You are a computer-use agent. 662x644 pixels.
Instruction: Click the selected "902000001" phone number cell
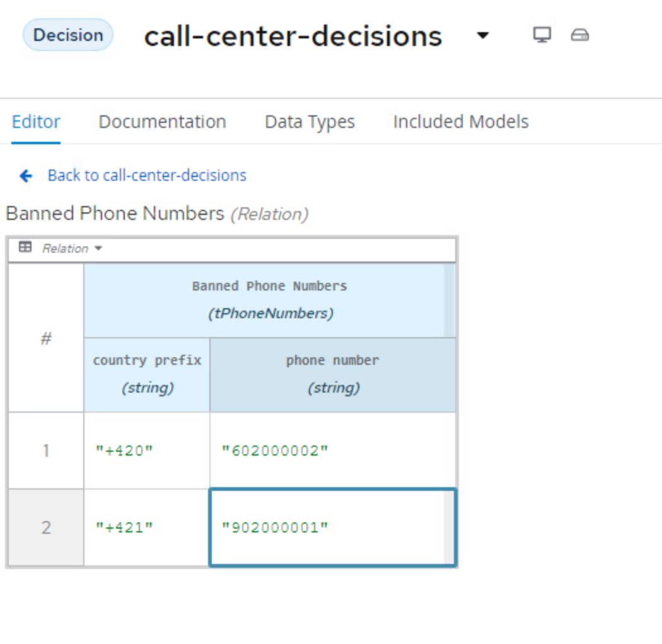333,527
